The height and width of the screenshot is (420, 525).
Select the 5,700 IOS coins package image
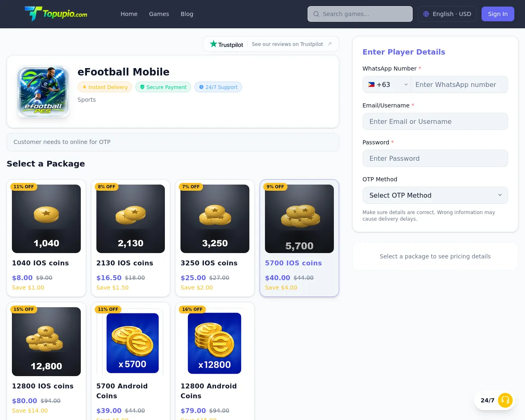click(x=299, y=219)
